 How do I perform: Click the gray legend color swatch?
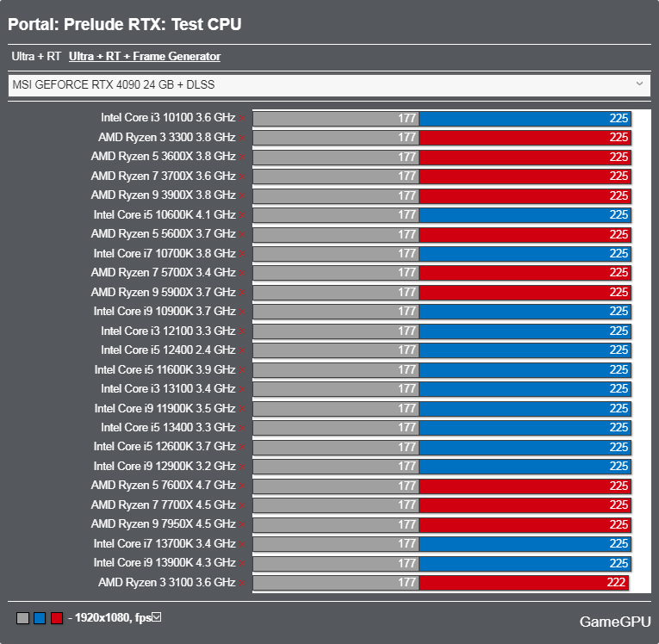(x=22, y=618)
